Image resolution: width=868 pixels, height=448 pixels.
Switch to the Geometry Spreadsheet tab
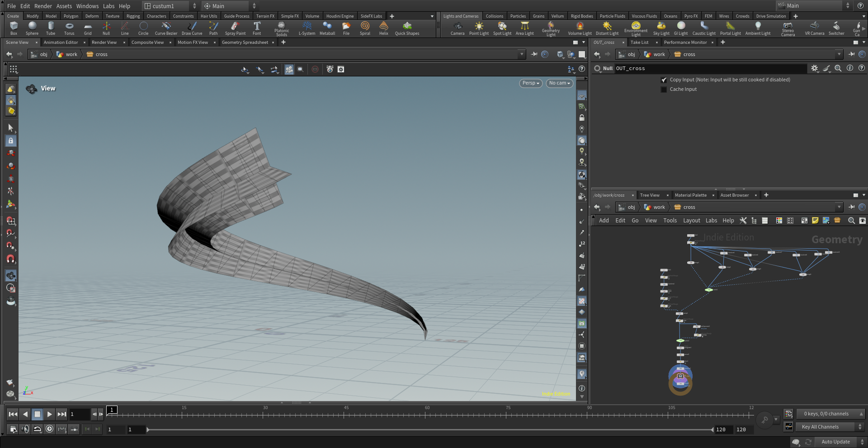pos(245,42)
